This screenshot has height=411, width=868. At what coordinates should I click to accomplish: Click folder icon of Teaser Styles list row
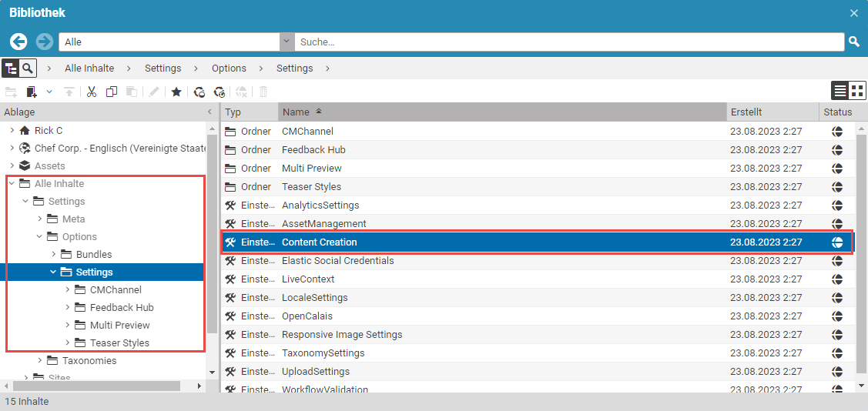tap(230, 187)
